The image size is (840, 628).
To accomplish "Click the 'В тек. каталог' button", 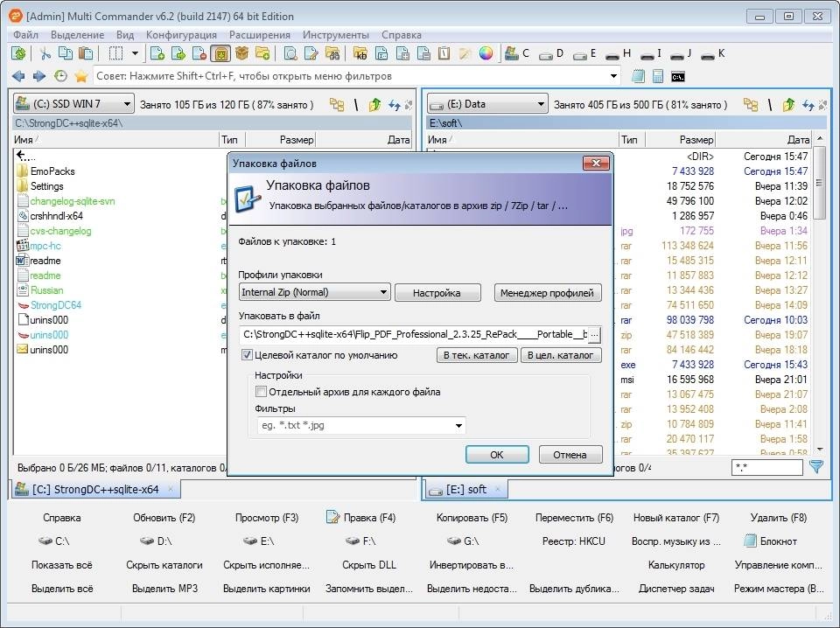I will click(x=477, y=355).
